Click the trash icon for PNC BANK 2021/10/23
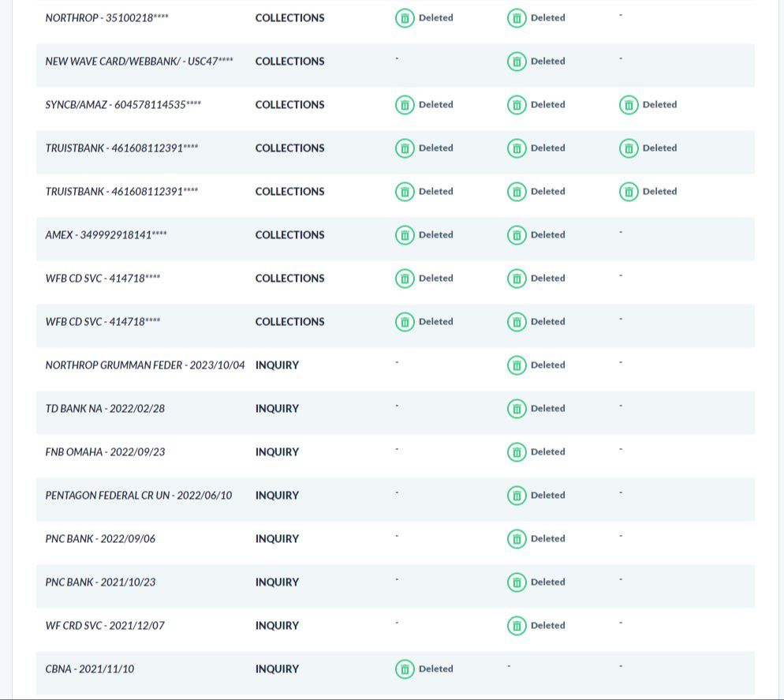 [x=517, y=582]
